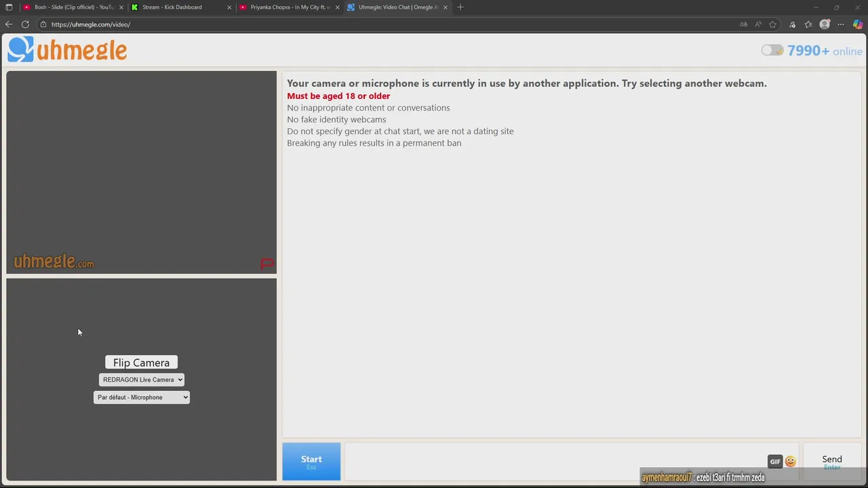
Task: Click 'Must be aged 18 or older' text
Action: pos(338,96)
